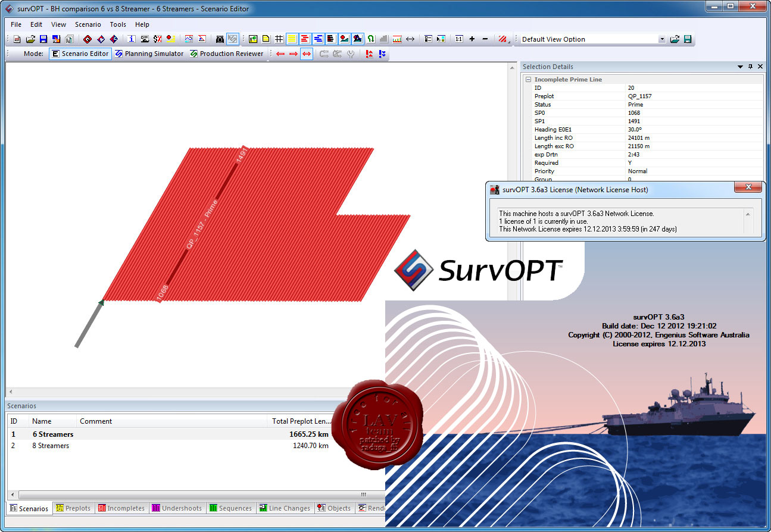
Task: Select Production Reviewer mode button
Action: coord(227,54)
